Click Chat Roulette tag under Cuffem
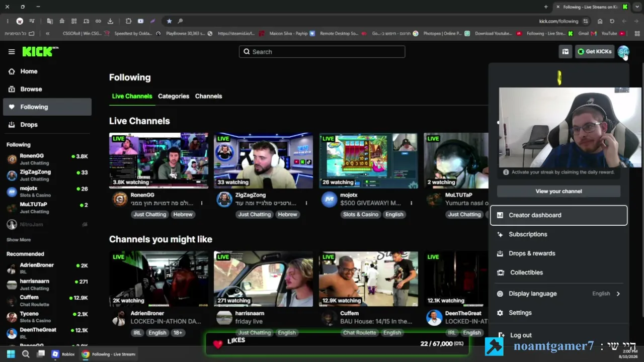The height and width of the screenshot is (362, 644). 359,333
